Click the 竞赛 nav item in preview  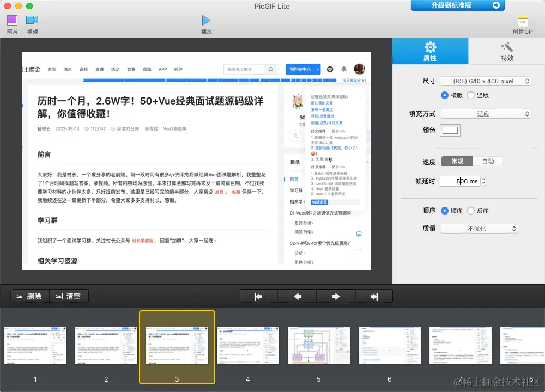click(131, 70)
